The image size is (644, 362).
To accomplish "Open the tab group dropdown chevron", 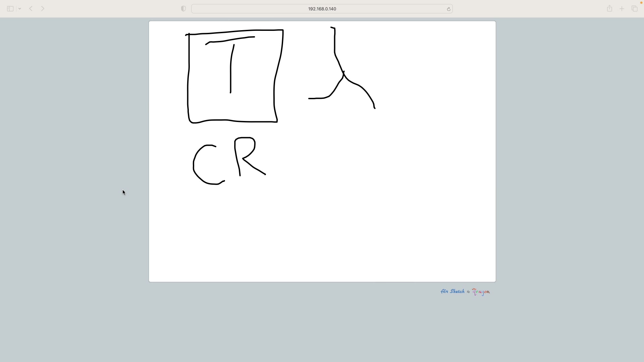I will [x=20, y=9].
